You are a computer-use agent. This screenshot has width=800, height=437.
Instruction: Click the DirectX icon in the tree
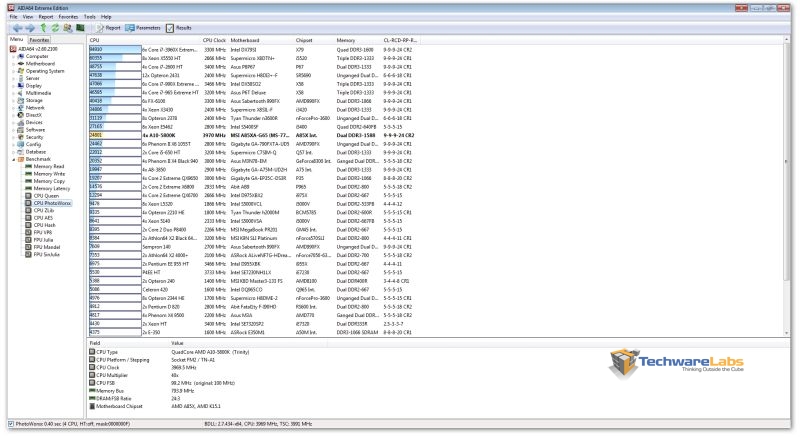(20, 115)
